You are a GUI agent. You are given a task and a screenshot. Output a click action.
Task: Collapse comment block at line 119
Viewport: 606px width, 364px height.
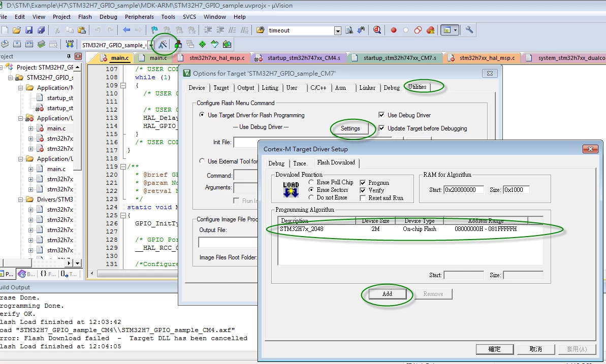pyautogui.click(x=123, y=167)
